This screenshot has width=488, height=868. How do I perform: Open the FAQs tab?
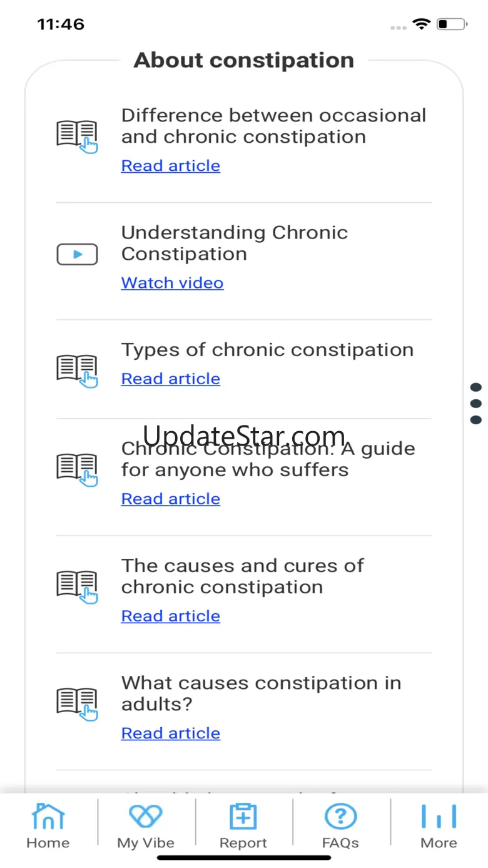coord(340,825)
